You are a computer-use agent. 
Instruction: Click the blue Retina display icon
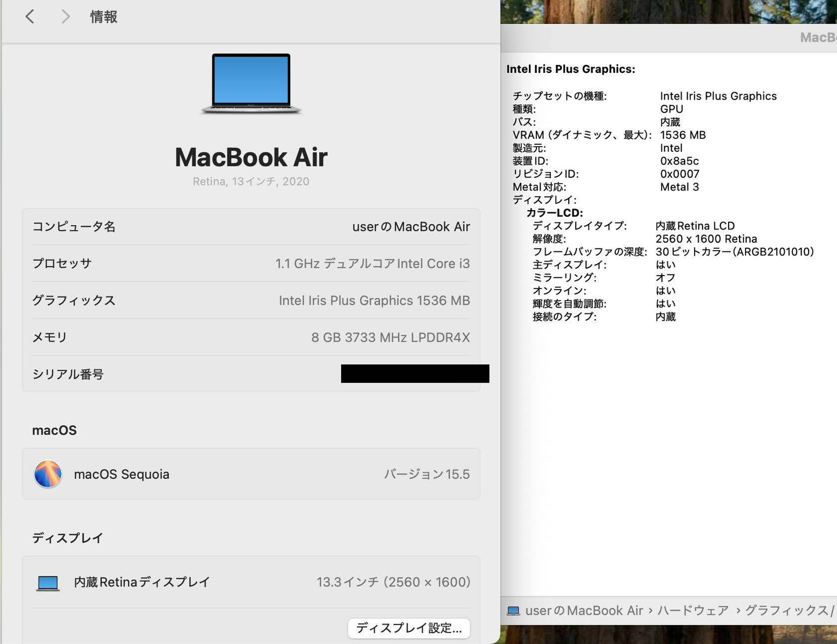pyautogui.click(x=47, y=582)
